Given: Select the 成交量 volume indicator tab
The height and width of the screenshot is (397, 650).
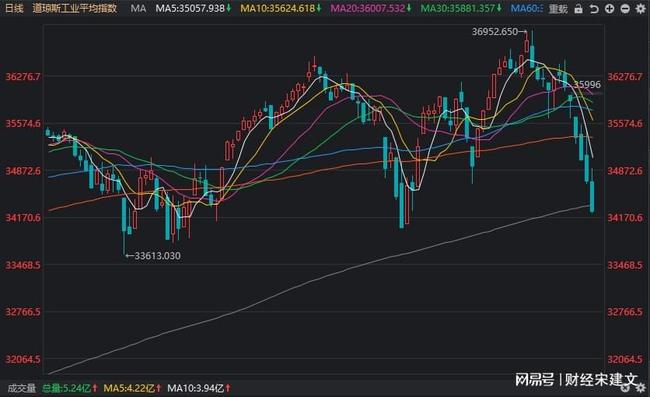Looking at the screenshot, I should pyautogui.click(x=22, y=388).
